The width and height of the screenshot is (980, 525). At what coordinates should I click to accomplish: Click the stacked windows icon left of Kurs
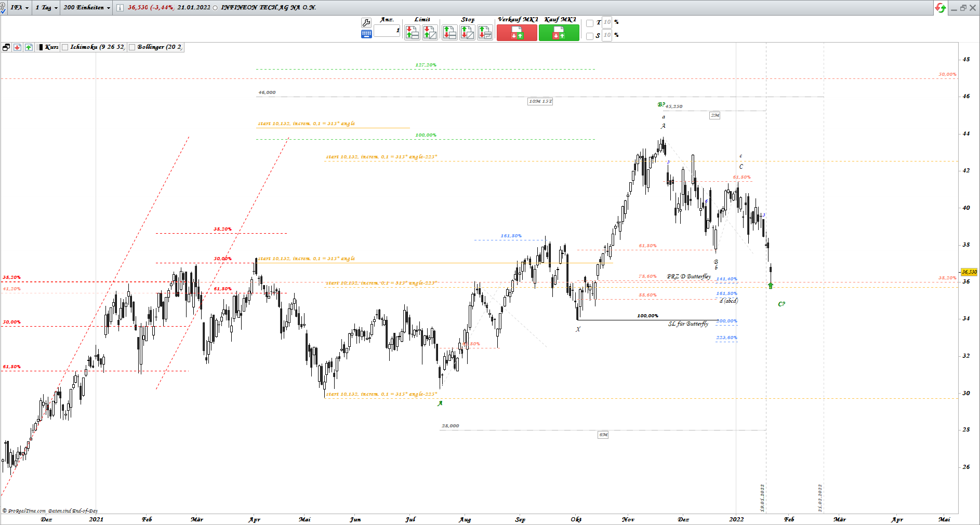6,47
